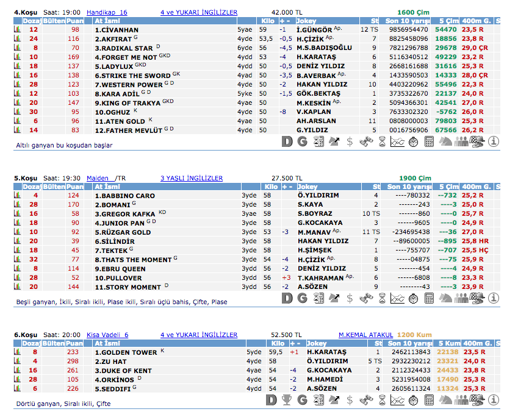Open the hourglass icon under race 6

pos(381,400)
